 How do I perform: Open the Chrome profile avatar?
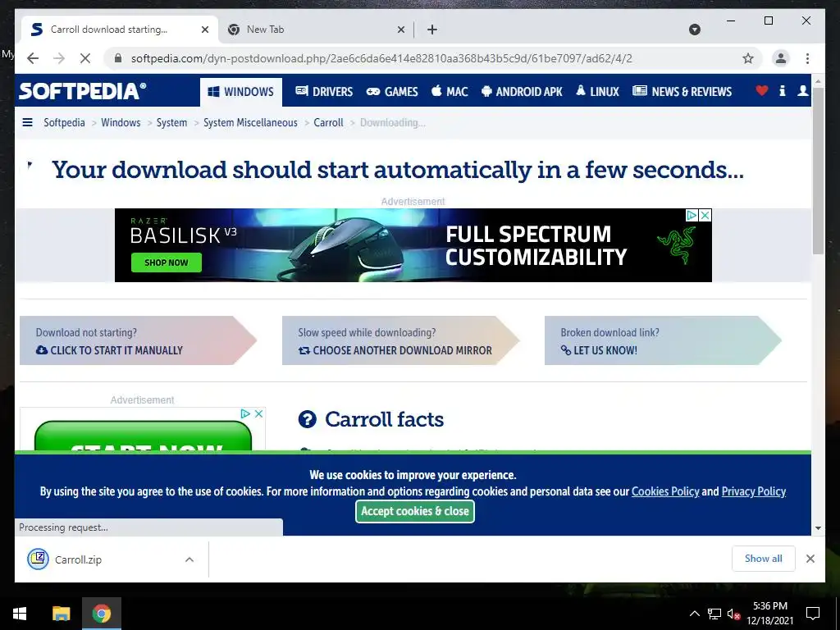(x=781, y=58)
